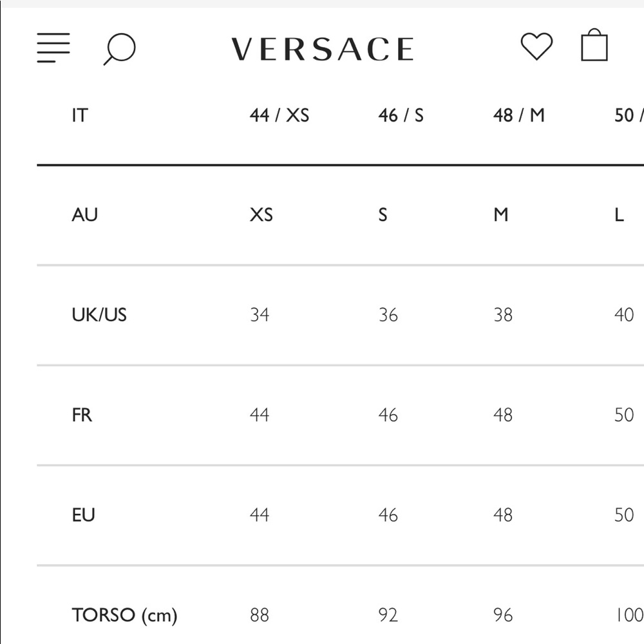Screen dimensions: 644x644
Task: Open the search magnifier icon
Action: pos(119,50)
